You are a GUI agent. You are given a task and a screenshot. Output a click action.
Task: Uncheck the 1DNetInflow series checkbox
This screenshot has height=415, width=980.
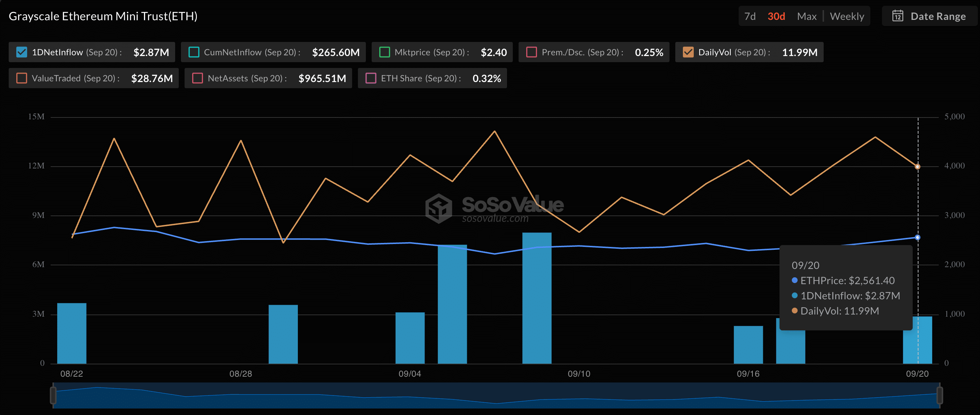[22, 52]
